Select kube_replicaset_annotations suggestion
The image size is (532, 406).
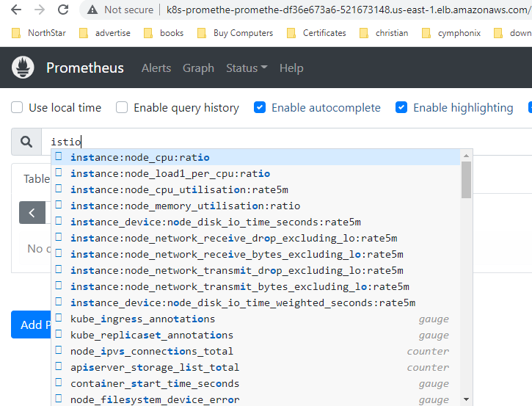[x=257, y=335]
